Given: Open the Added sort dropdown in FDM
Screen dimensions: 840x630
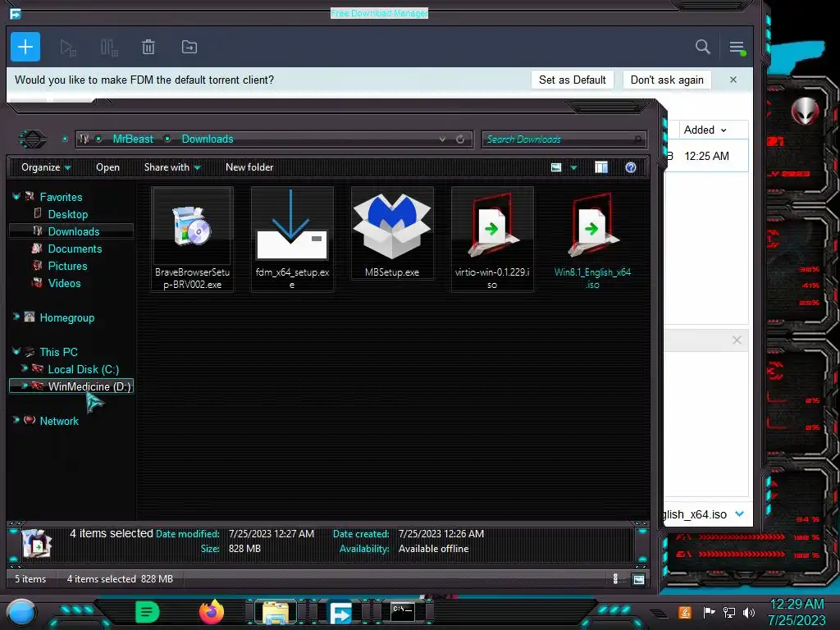Looking at the screenshot, I should (705, 130).
